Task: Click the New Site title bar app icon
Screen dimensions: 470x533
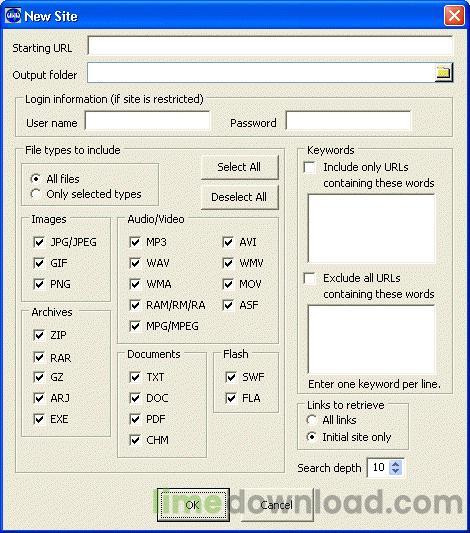Action: tap(13, 16)
